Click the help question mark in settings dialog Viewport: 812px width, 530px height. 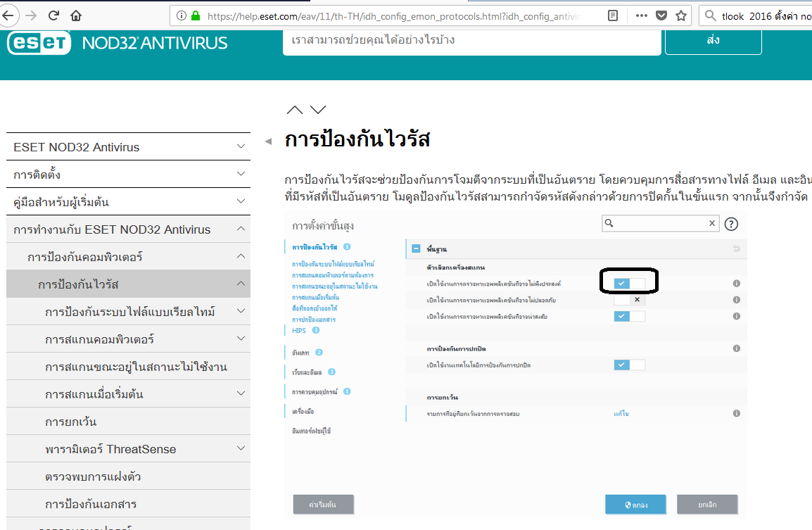[x=731, y=224]
